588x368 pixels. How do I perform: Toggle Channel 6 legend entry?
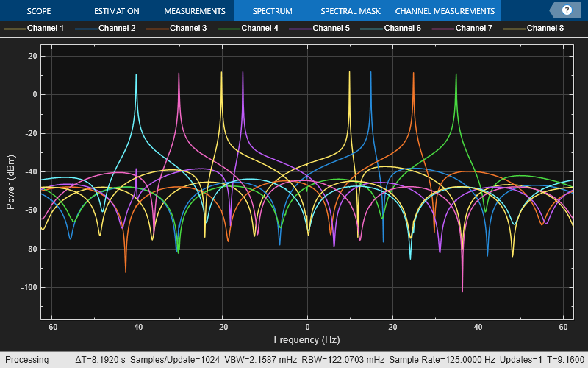391,28
